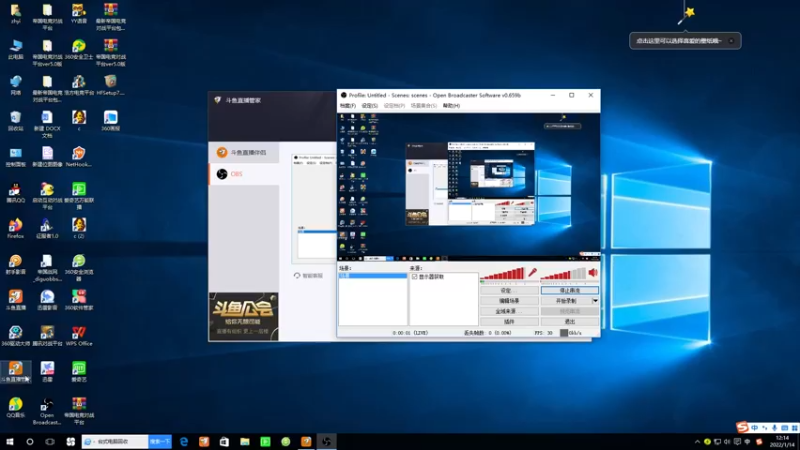Select the 网络 desktop icon
This screenshot has width=800, height=450.
[x=15, y=86]
